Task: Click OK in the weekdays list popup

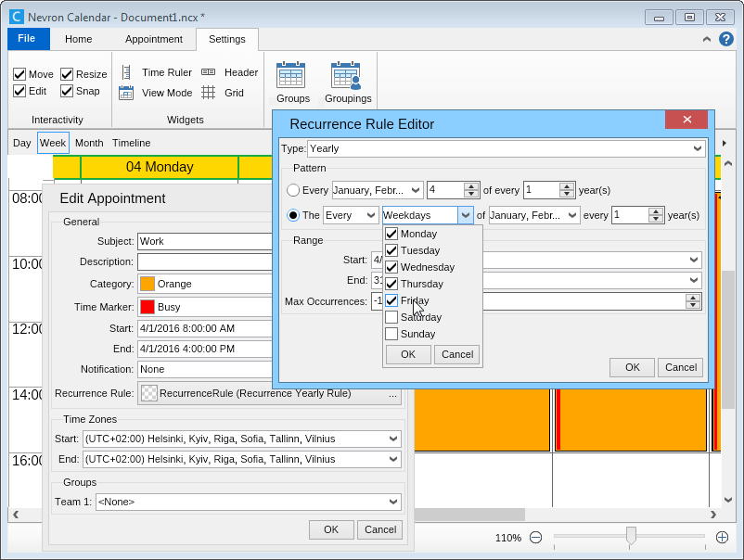Action: [x=408, y=354]
